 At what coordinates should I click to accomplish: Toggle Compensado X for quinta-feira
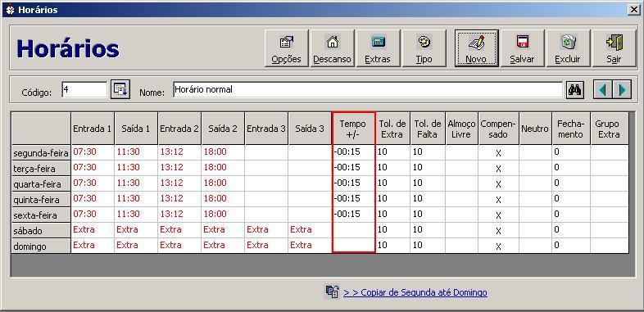tap(499, 199)
